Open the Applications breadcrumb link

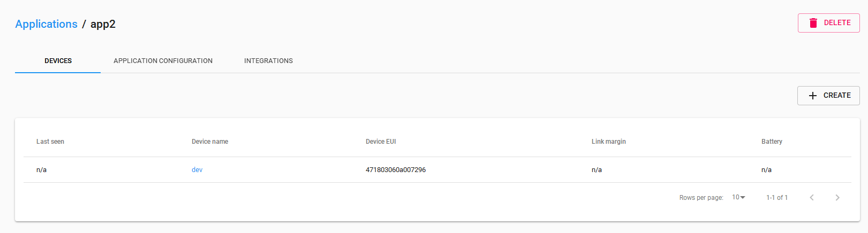pyautogui.click(x=46, y=24)
